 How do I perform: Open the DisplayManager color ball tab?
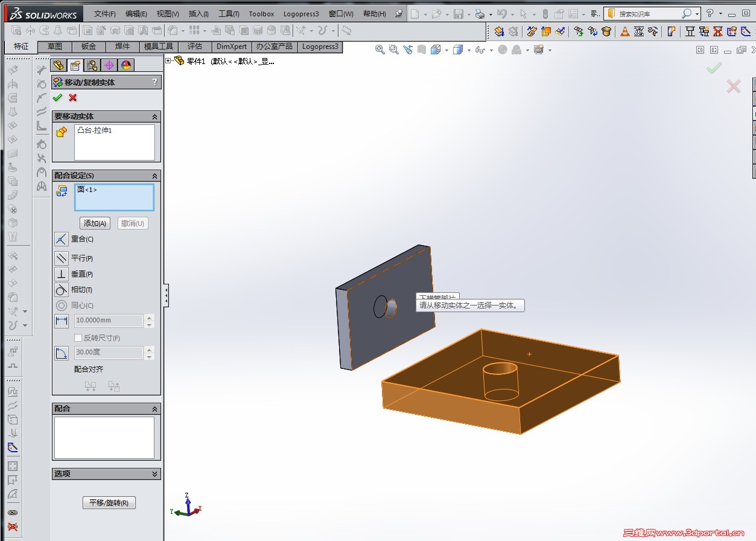[126, 65]
